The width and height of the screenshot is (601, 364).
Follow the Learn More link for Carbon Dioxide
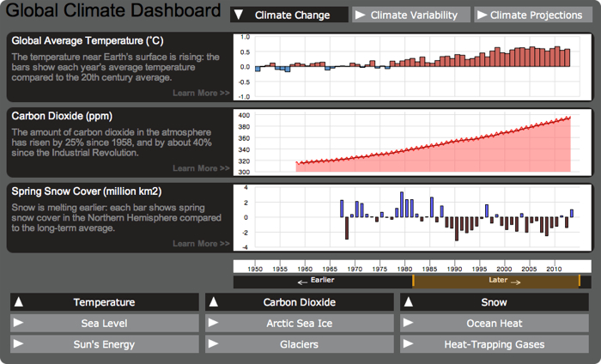point(201,168)
